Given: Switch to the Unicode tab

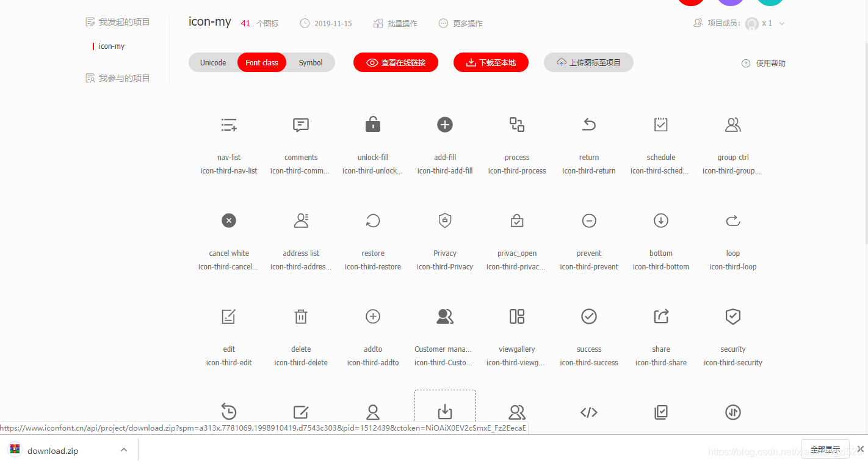Looking at the screenshot, I should click(213, 62).
